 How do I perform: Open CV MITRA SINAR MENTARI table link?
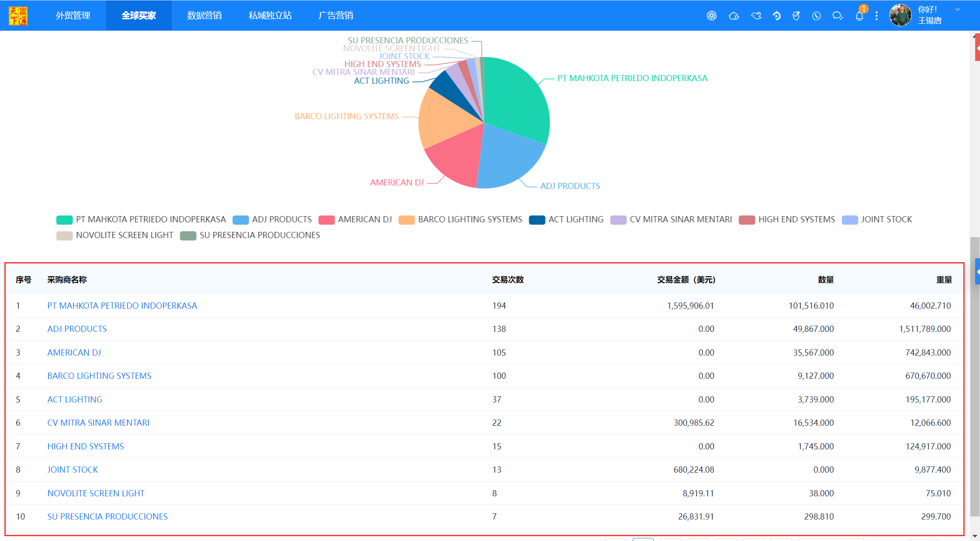[x=98, y=423]
